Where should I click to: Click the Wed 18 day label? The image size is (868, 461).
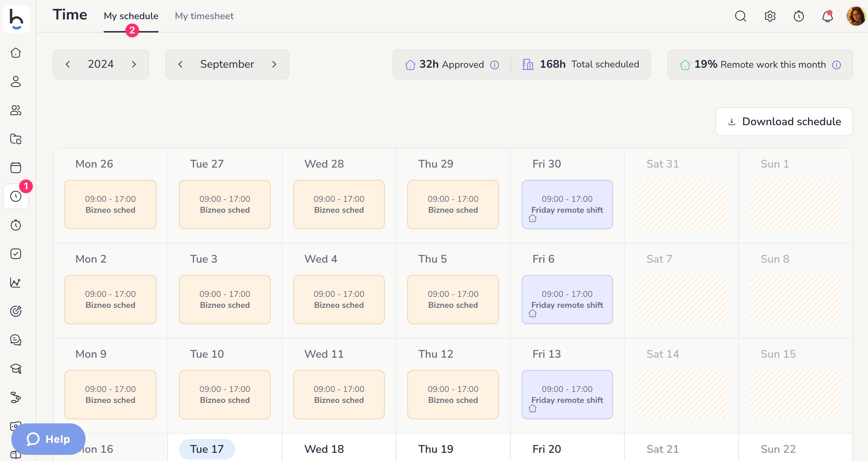[324, 449]
